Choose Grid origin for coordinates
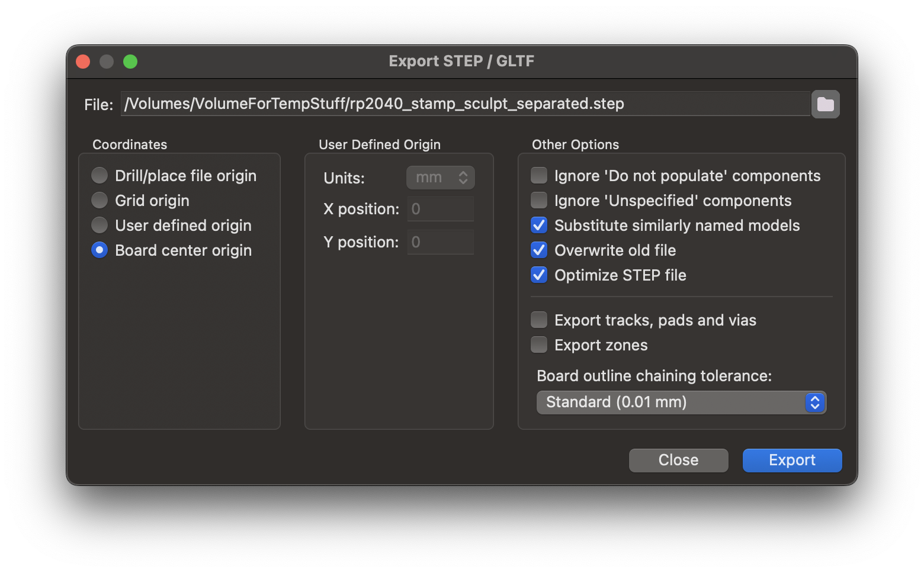The width and height of the screenshot is (924, 573). [100, 200]
